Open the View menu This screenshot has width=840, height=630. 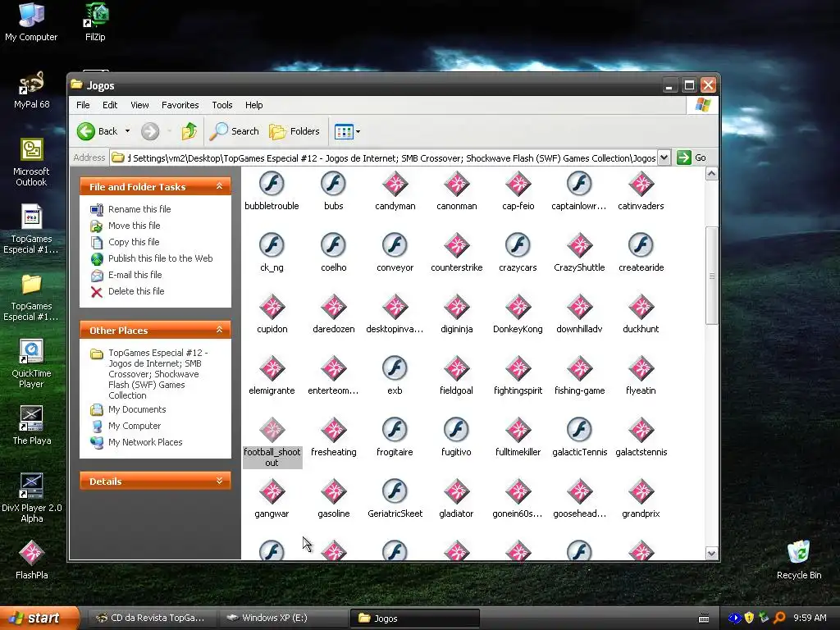(139, 105)
